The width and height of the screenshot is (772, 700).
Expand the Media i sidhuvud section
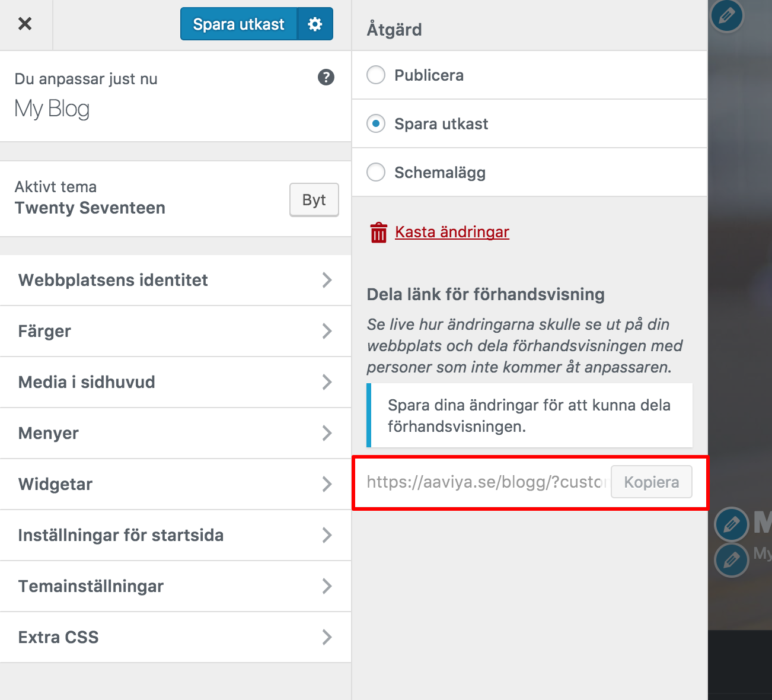coord(176,382)
